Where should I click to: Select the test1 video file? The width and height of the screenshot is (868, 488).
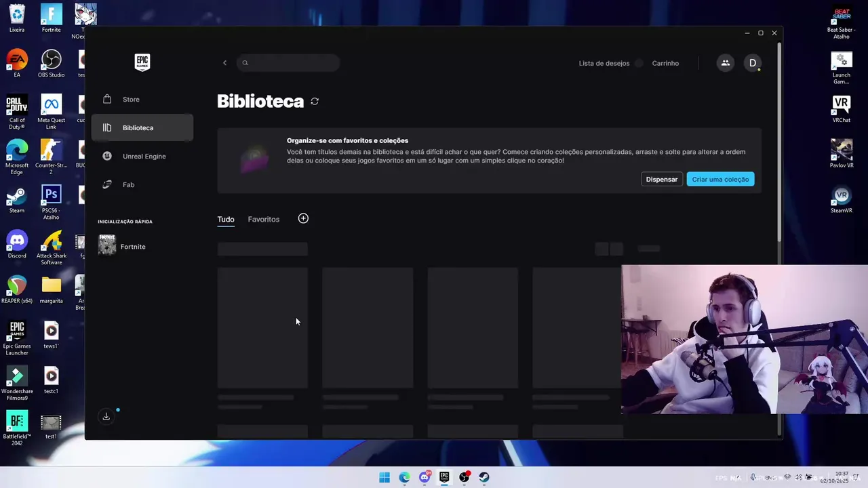click(x=51, y=426)
